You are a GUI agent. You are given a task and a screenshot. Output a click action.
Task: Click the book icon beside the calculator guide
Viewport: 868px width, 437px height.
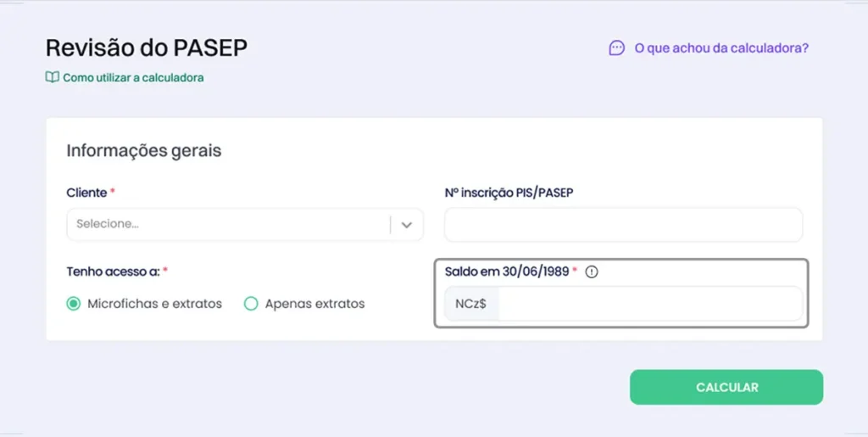pos(52,77)
